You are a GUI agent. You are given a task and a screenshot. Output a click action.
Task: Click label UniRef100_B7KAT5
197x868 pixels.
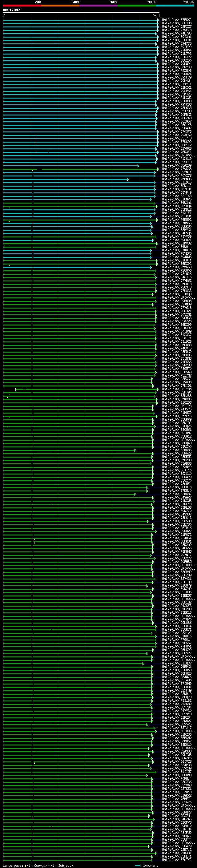(177, 250)
